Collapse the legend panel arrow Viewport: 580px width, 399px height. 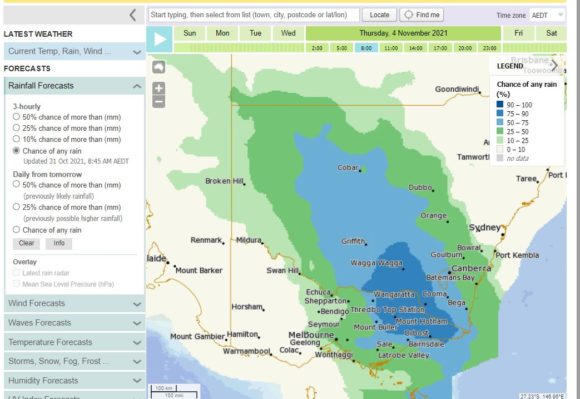pos(555,65)
